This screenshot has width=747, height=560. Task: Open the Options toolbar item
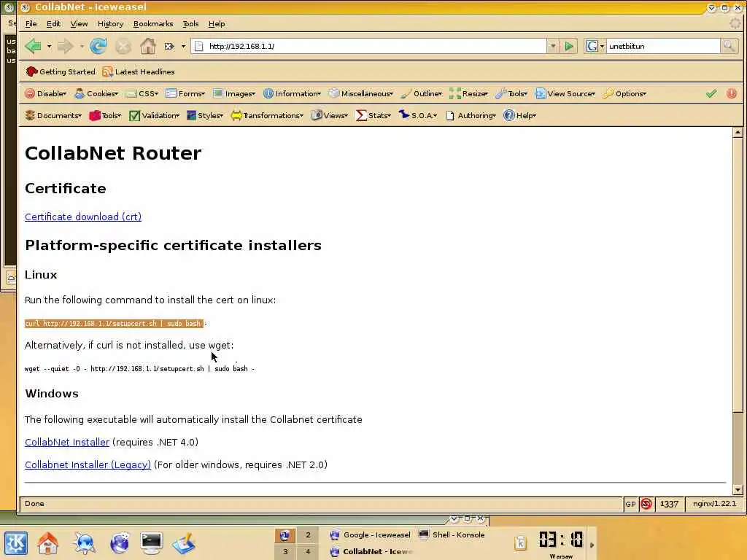pyautogui.click(x=624, y=94)
